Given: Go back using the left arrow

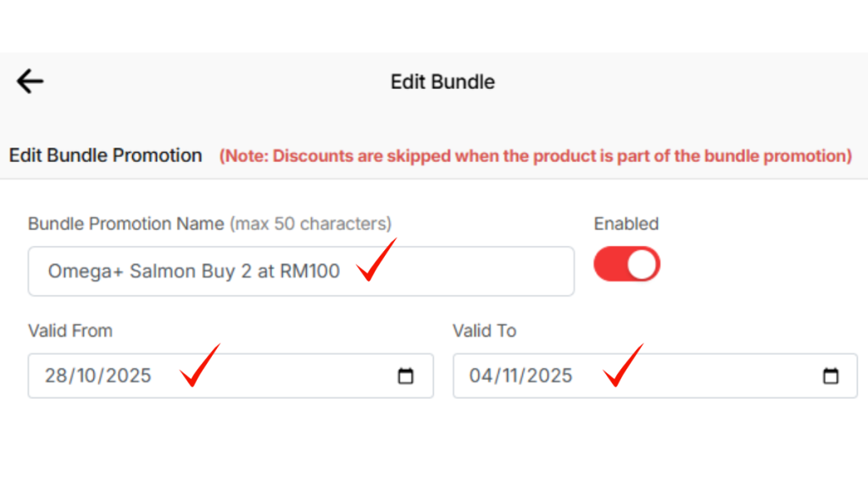Looking at the screenshot, I should (30, 81).
